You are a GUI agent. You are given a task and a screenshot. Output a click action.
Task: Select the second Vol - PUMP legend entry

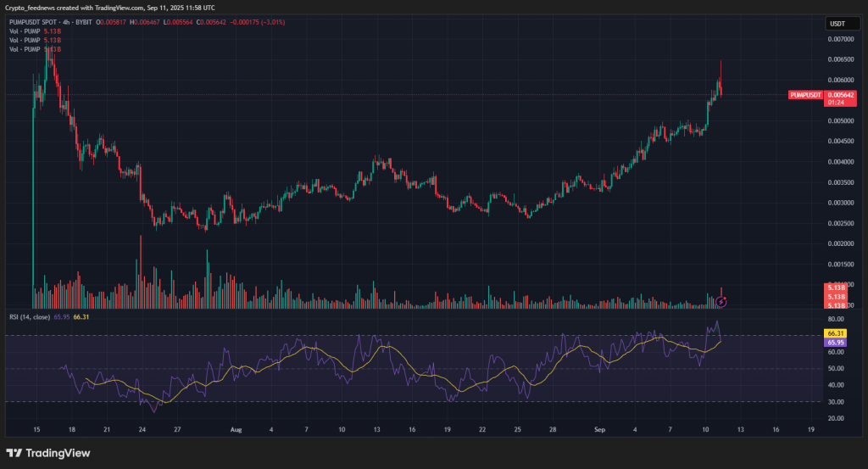(x=26, y=42)
